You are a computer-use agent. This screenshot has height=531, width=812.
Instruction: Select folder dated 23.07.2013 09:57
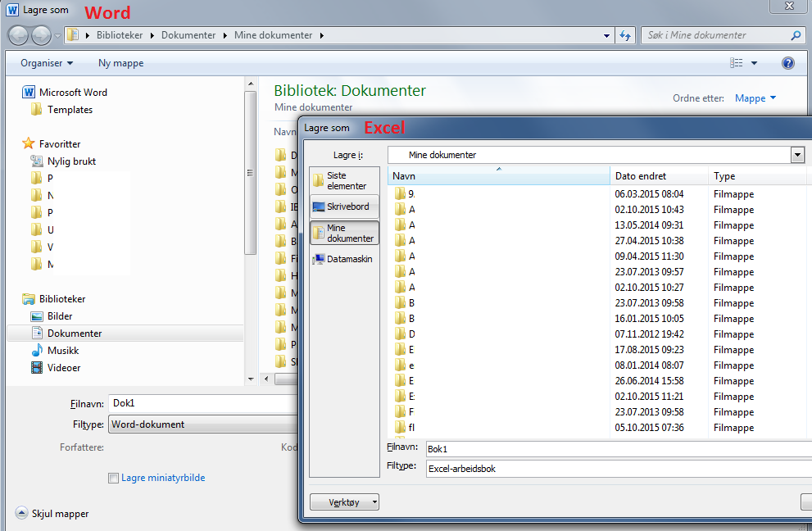(x=597, y=272)
